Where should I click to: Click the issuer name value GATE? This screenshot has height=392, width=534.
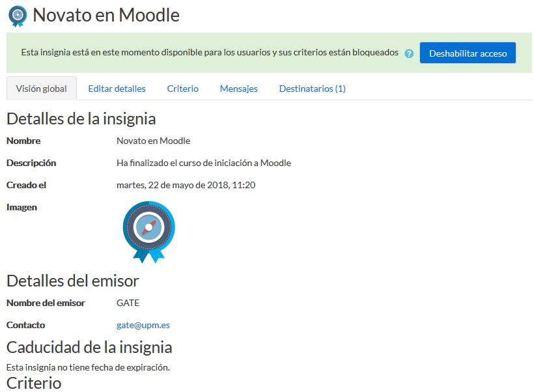pos(128,303)
